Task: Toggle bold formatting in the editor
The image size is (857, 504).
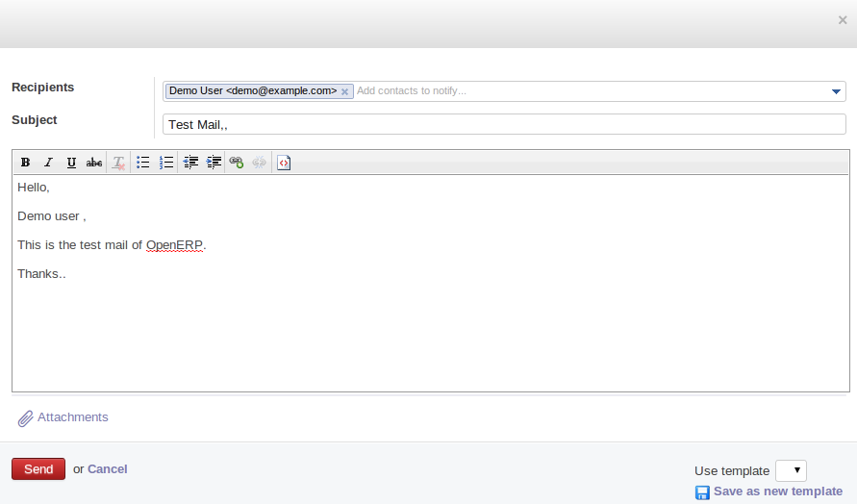Action: [26, 163]
